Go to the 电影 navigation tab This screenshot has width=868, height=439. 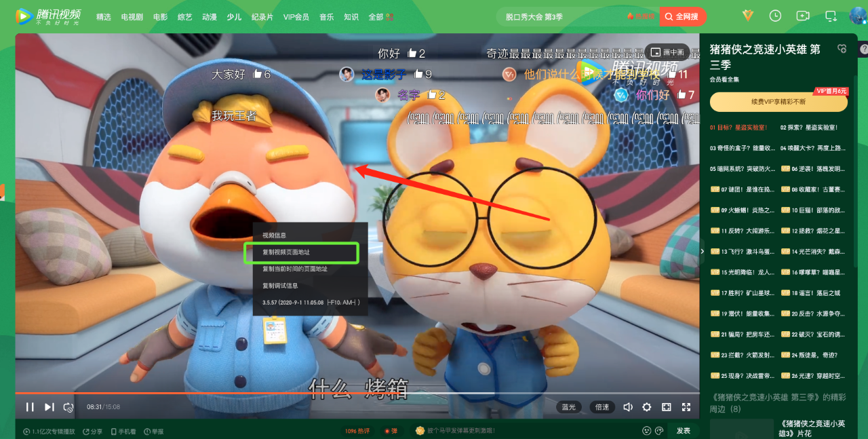point(161,17)
